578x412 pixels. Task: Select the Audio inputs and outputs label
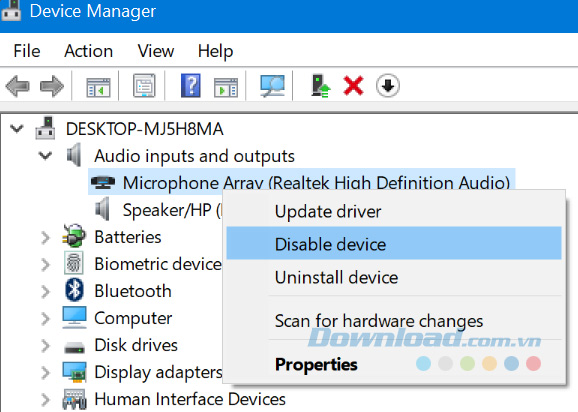click(194, 156)
